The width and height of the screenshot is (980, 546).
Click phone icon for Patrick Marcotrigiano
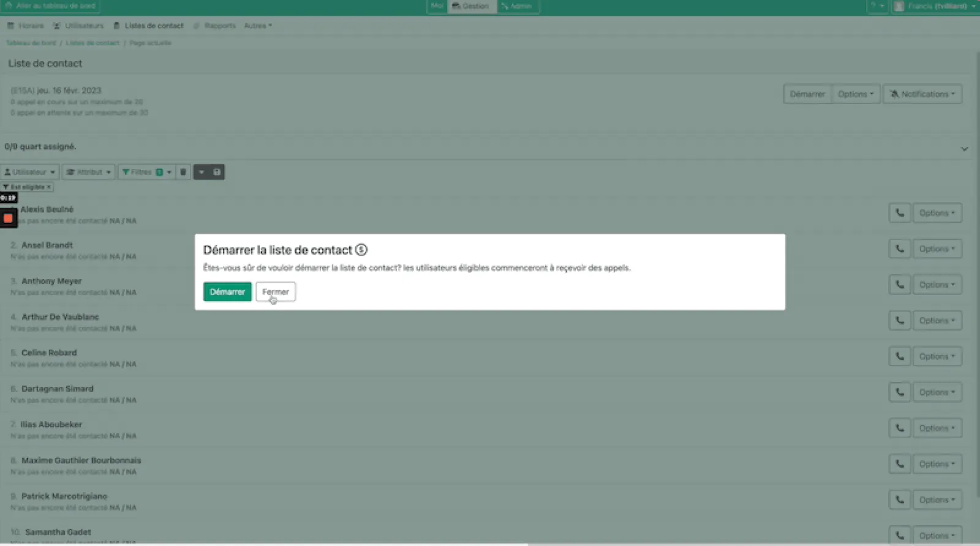coord(900,499)
